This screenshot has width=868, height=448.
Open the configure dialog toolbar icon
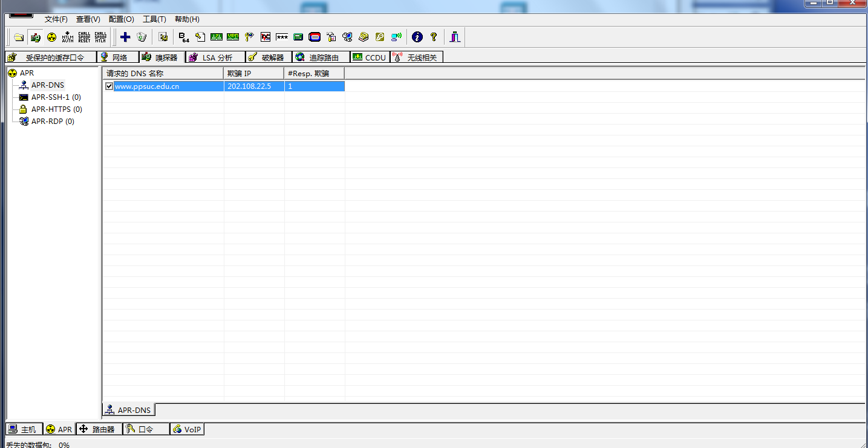click(x=163, y=37)
